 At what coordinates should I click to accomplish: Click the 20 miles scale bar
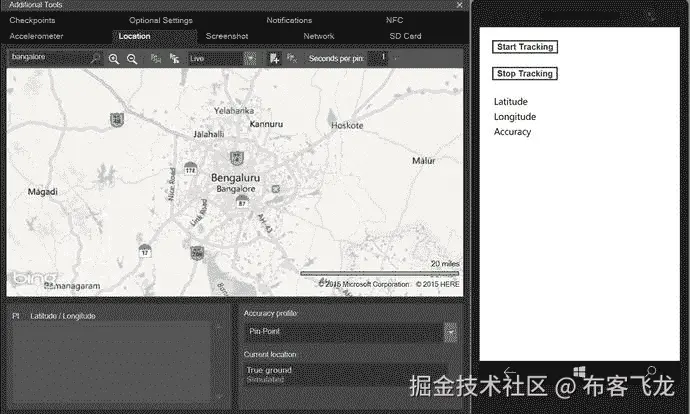380,273
